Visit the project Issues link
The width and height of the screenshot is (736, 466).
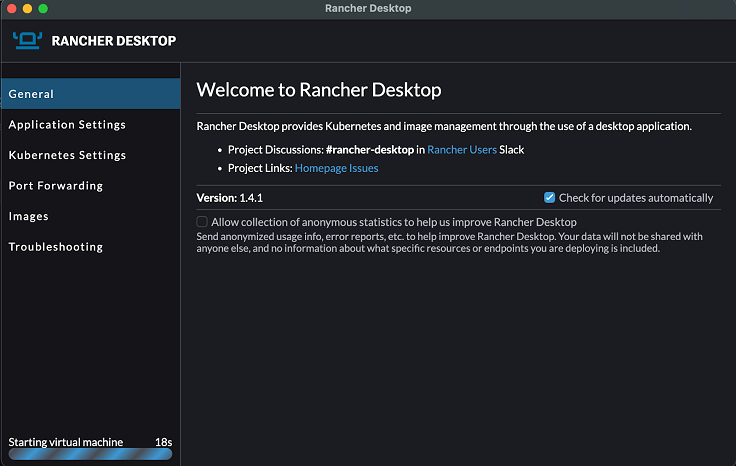tap(364, 168)
